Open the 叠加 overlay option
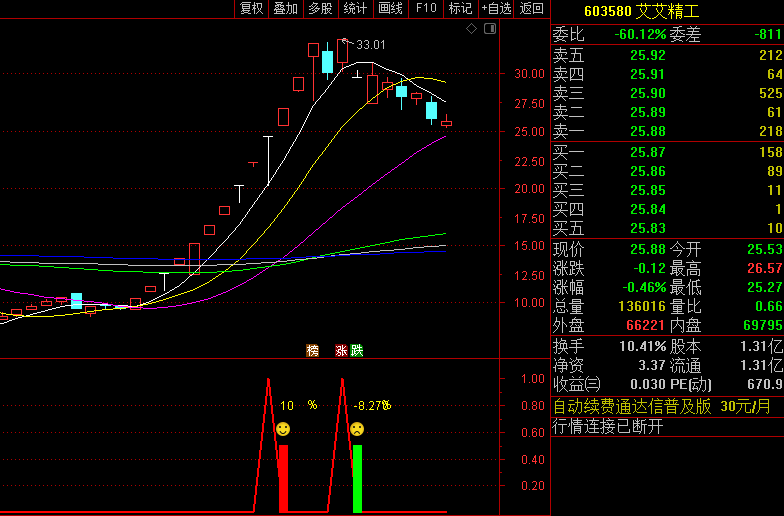This screenshot has width=784, height=516. coord(286,8)
